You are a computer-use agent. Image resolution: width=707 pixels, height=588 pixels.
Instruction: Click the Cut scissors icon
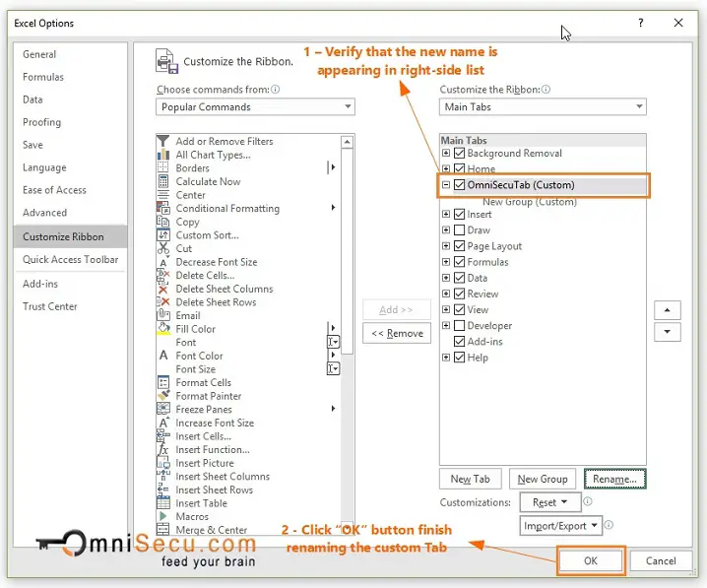162,248
